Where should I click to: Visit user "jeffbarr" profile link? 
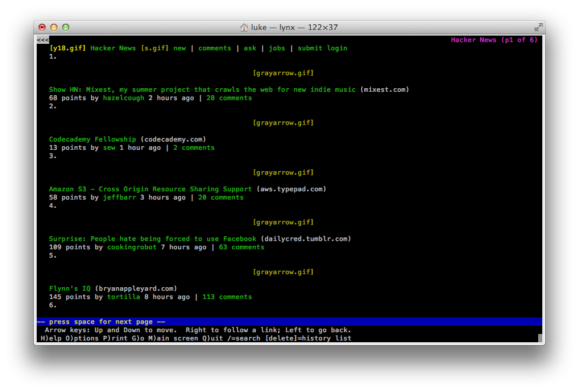[x=119, y=198]
